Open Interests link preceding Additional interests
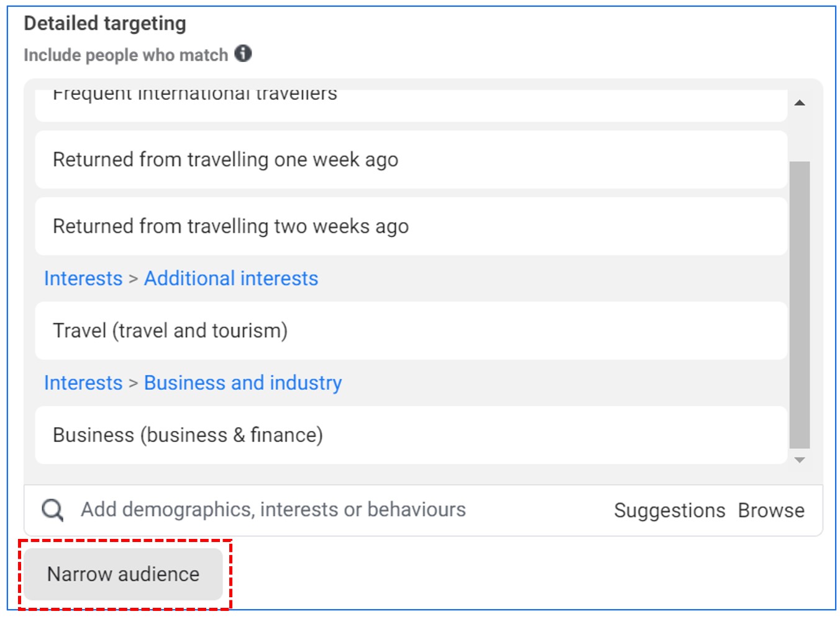This screenshot has width=840, height=619. (x=83, y=279)
